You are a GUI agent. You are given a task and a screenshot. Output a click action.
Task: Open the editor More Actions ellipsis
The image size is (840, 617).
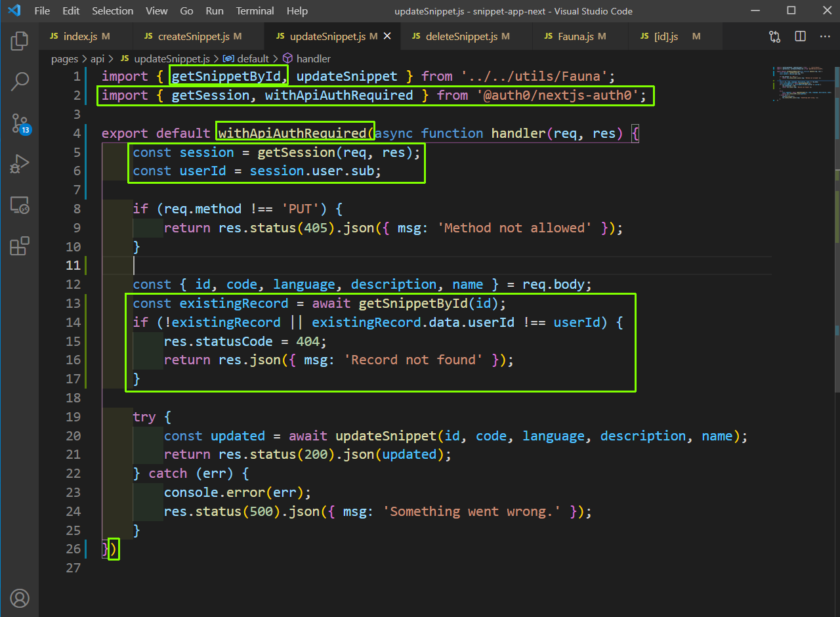[825, 37]
